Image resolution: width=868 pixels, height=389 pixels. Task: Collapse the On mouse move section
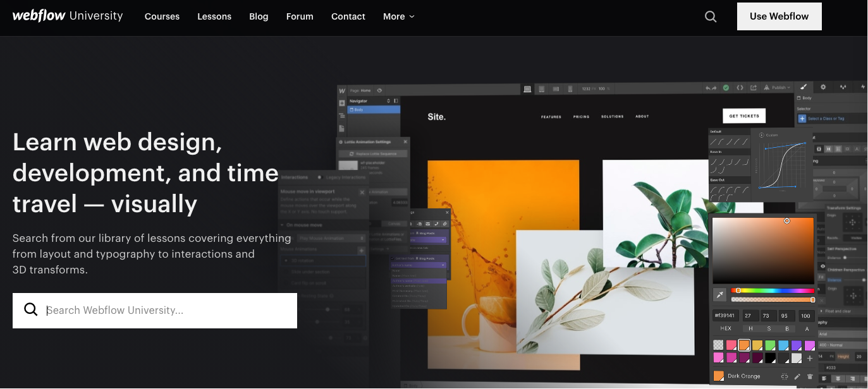pos(323,225)
